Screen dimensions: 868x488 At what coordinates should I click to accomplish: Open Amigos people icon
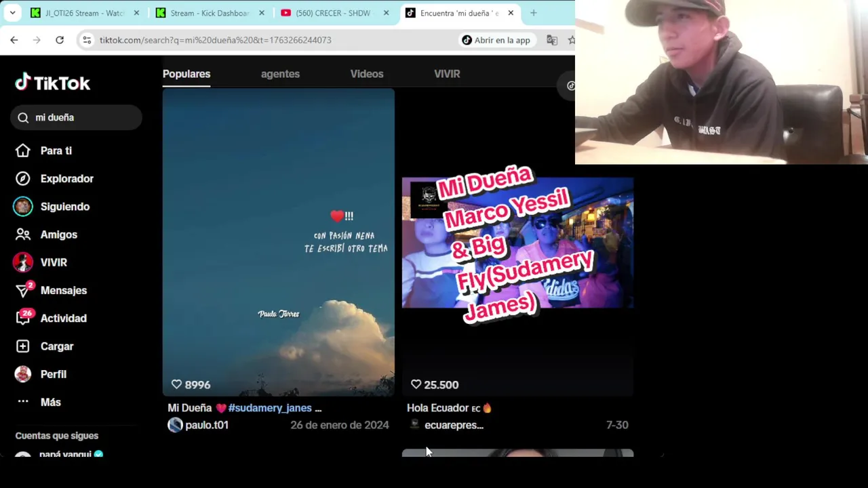point(23,235)
